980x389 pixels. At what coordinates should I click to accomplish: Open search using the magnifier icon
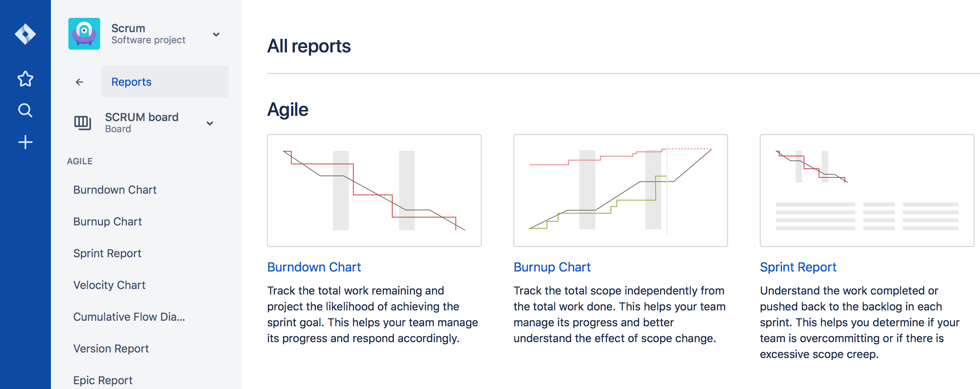pyautogui.click(x=25, y=110)
